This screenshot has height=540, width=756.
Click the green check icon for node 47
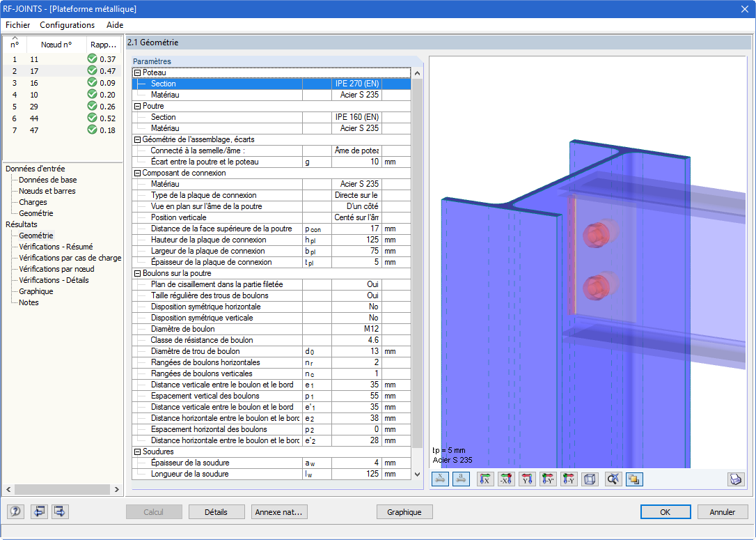click(92, 130)
